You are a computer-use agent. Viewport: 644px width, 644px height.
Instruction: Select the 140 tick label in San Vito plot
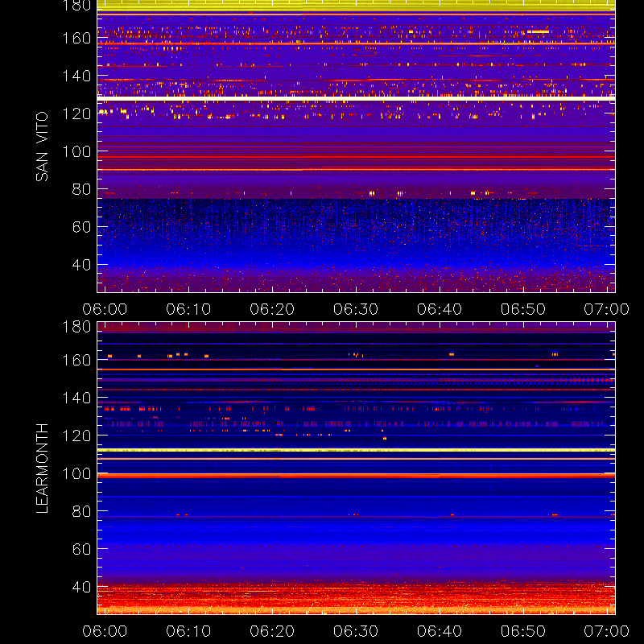click(76, 76)
